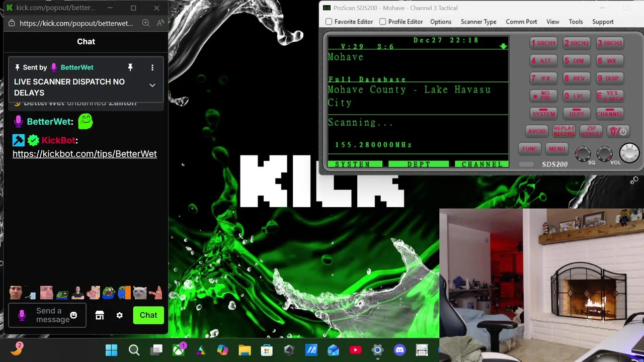Open the Windows Start menu
644x362 pixels.
(111, 350)
